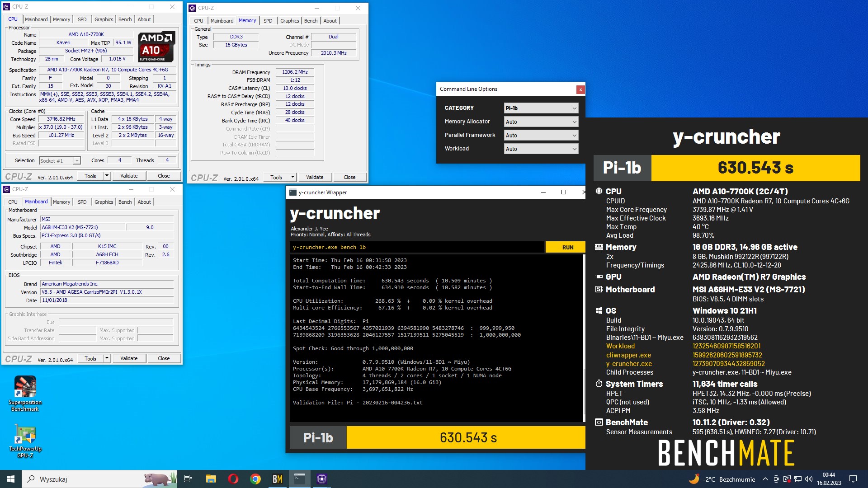
Task: Switch to CPU-Z taskbar icon
Action: point(322,479)
